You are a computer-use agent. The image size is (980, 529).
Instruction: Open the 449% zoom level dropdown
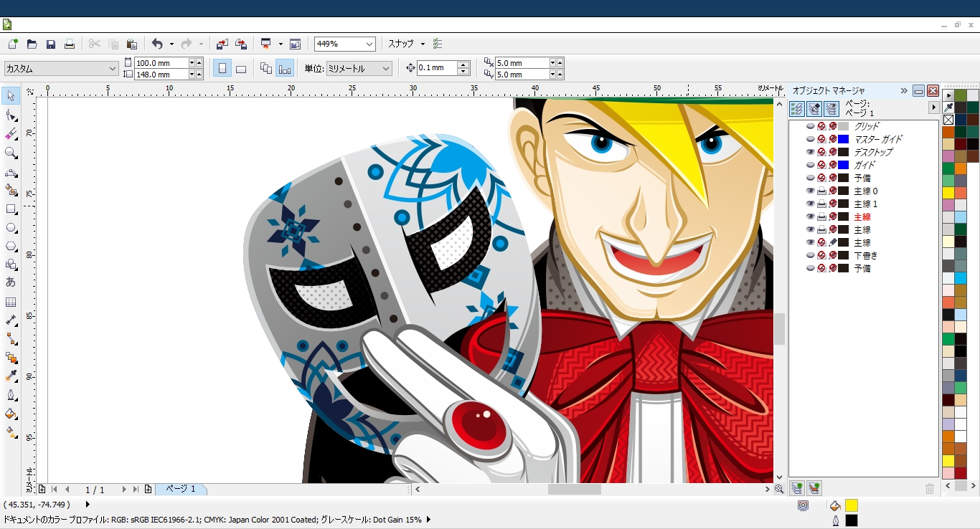(x=369, y=44)
